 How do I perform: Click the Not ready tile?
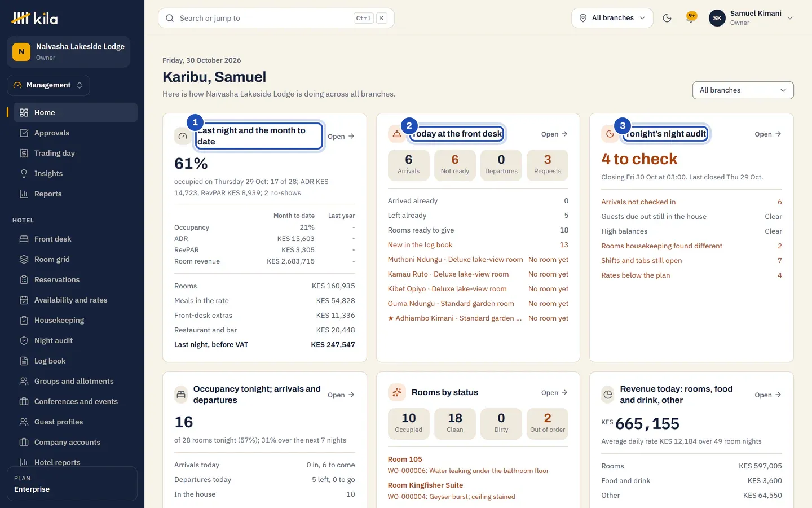[455, 165]
